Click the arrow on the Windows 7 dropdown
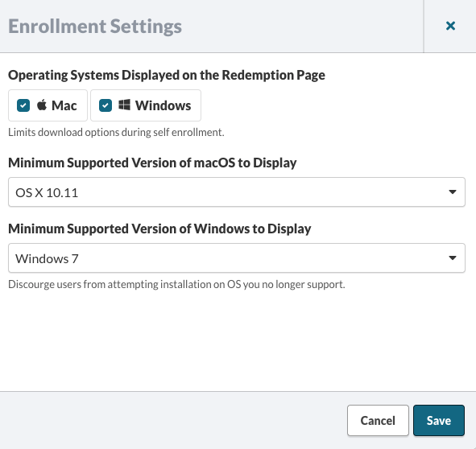The width and height of the screenshot is (476, 449). [x=453, y=257]
